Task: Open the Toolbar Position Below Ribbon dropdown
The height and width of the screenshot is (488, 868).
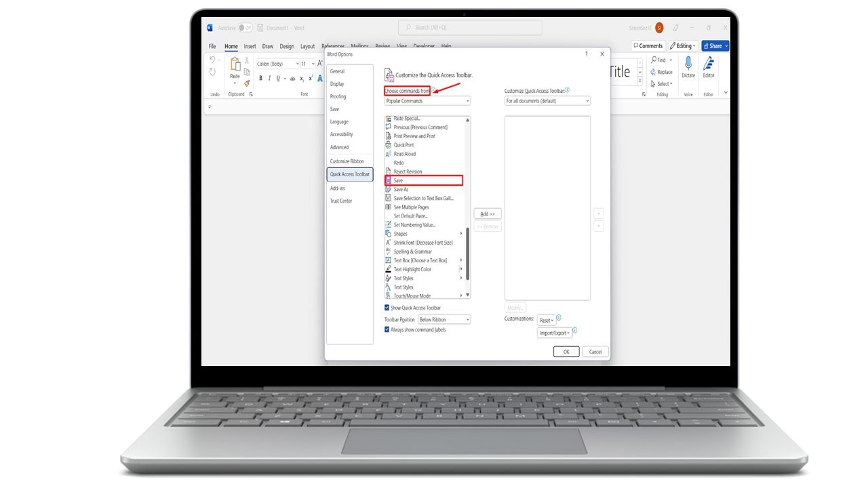Action: 444,319
